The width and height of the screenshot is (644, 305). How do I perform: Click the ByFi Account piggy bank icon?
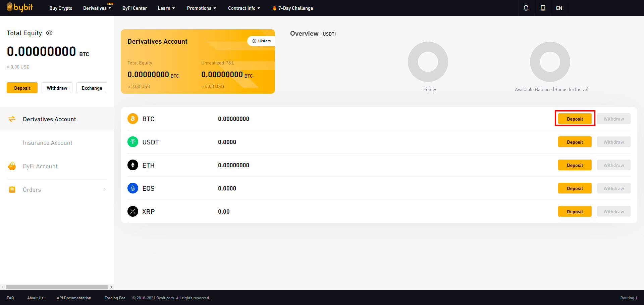[12, 166]
